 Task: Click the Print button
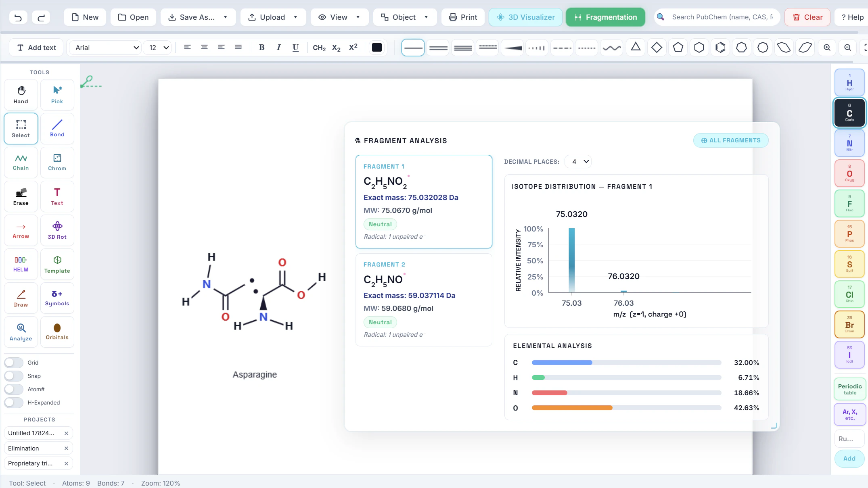463,17
